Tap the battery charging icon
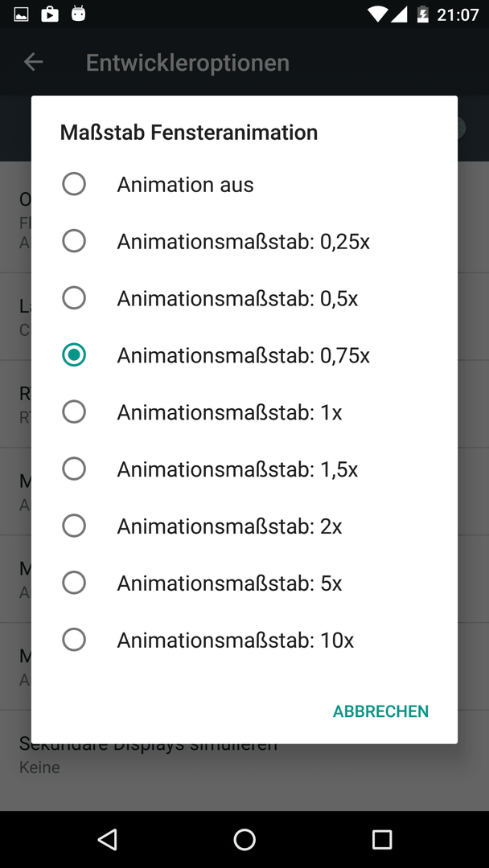489x868 pixels. [x=422, y=14]
